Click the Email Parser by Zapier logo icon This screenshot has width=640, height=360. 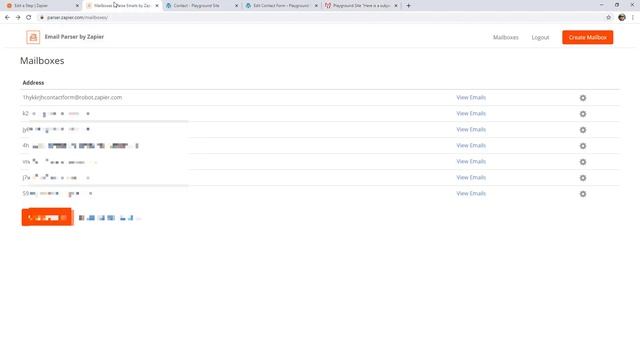pyautogui.click(x=33, y=37)
